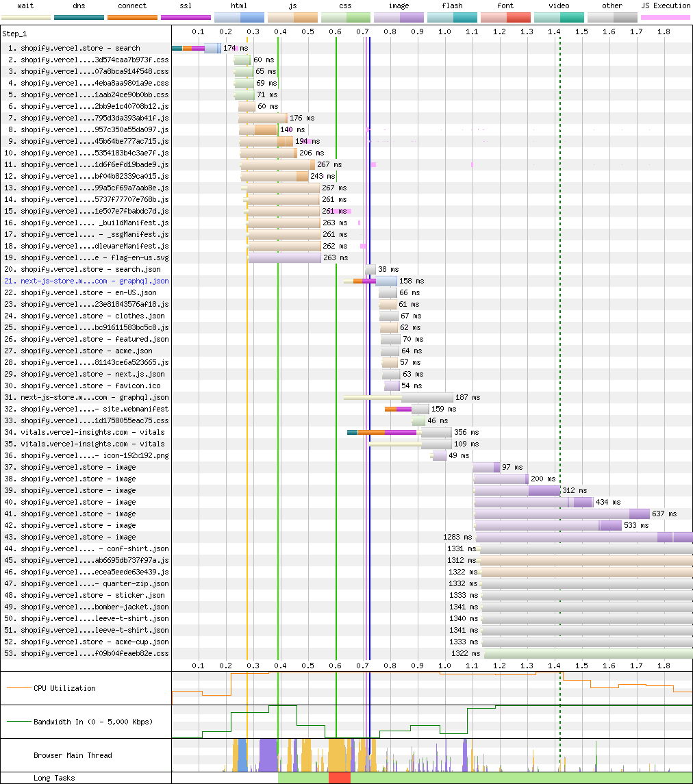
Task: Click the JS Execution pink legend swatch
Action: pos(666,18)
